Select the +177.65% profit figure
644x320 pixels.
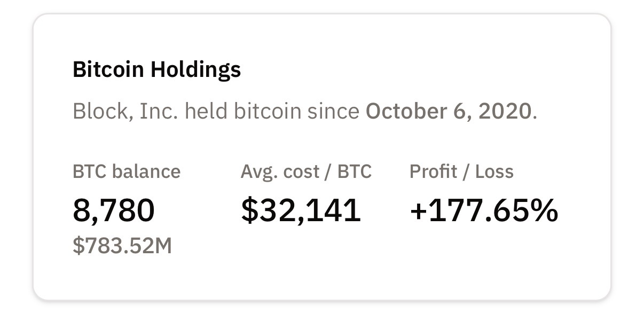point(483,209)
